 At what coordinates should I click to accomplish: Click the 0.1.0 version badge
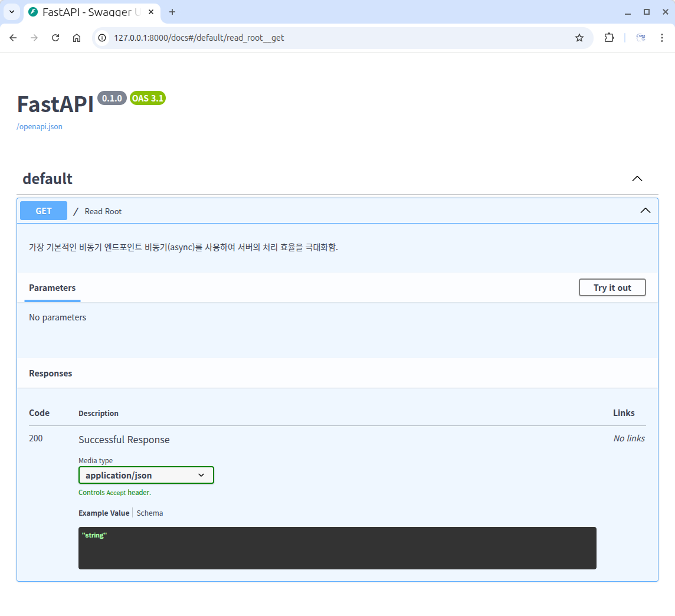[112, 98]
